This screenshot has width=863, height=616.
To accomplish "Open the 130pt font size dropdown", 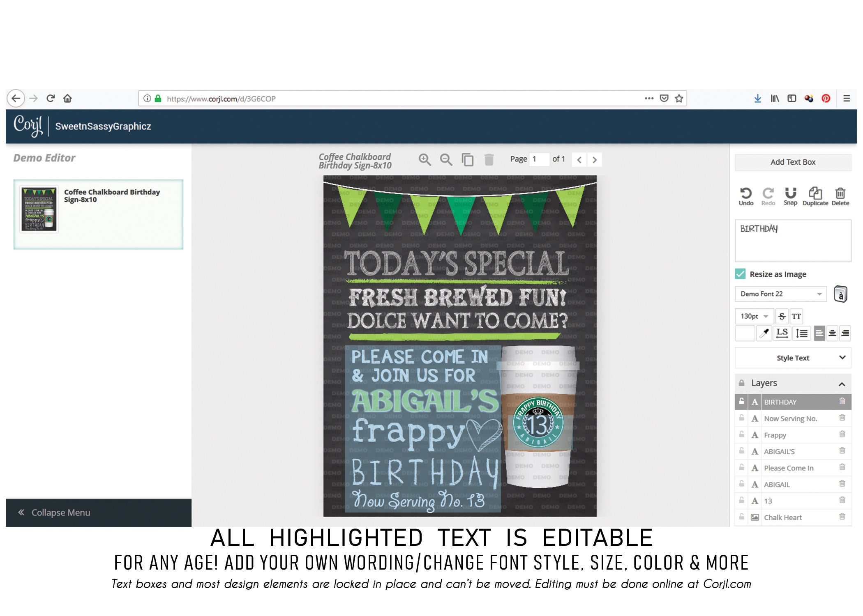I will click(754, 316).
